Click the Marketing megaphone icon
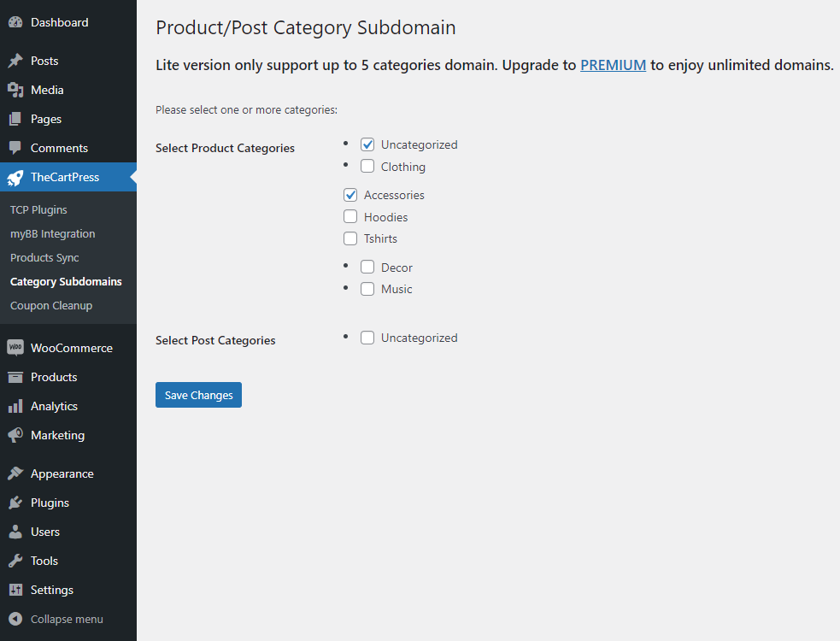 15,435
